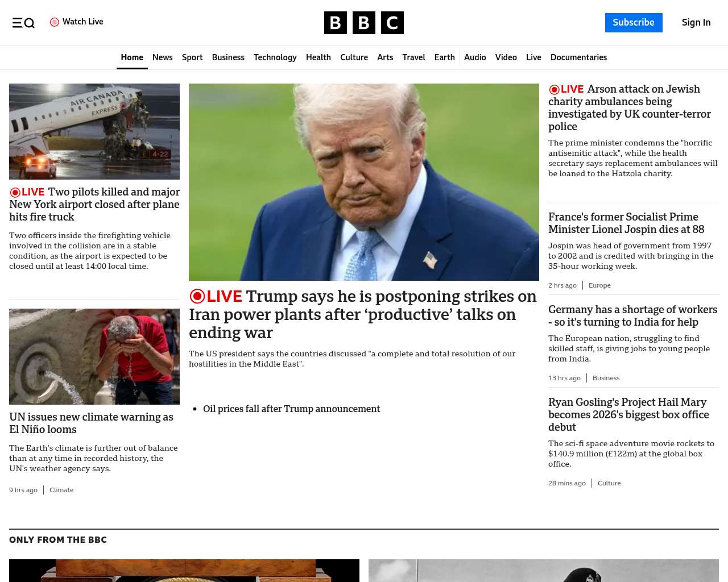Open 'Oil prices fall after Trump announcement'
728x582 pixels.
click(x=291, y=409)
